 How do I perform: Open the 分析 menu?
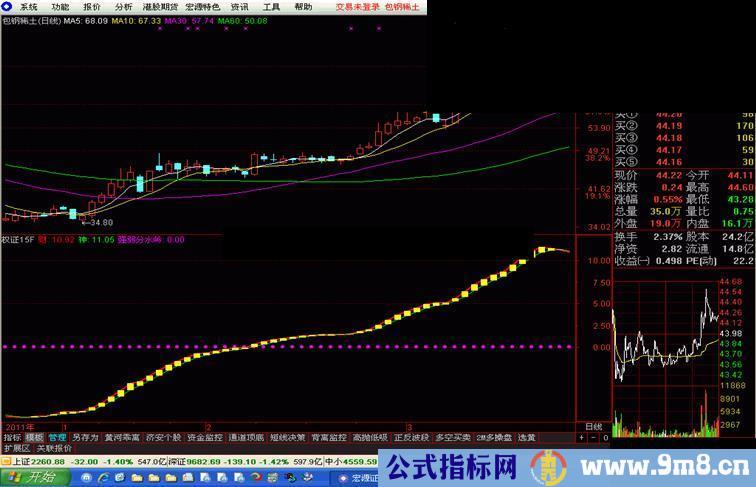coord(122,6)
